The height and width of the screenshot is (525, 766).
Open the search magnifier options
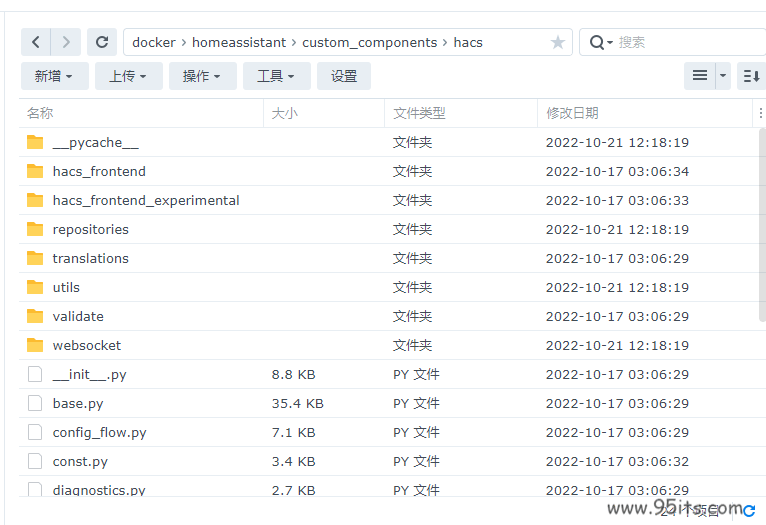600,42
